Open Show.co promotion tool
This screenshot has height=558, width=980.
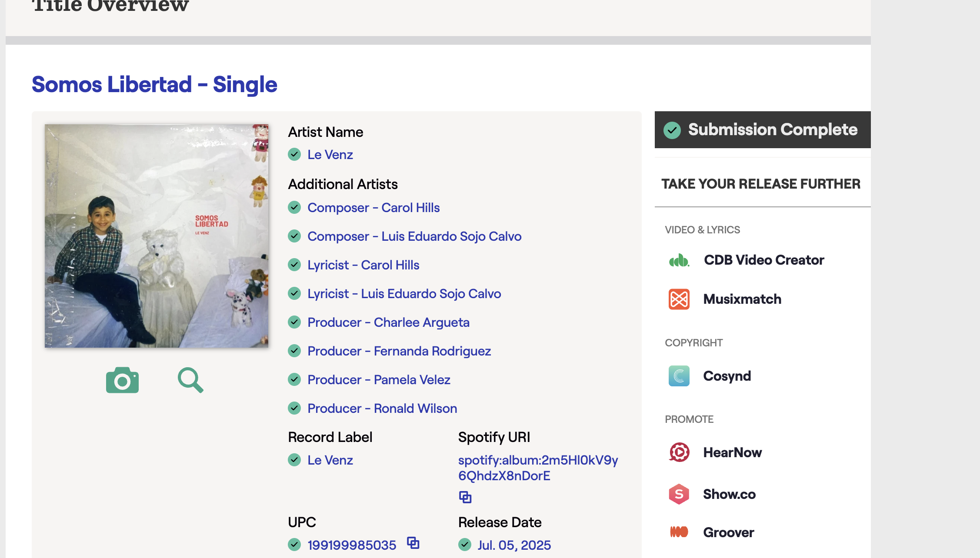tap(729, 494)
